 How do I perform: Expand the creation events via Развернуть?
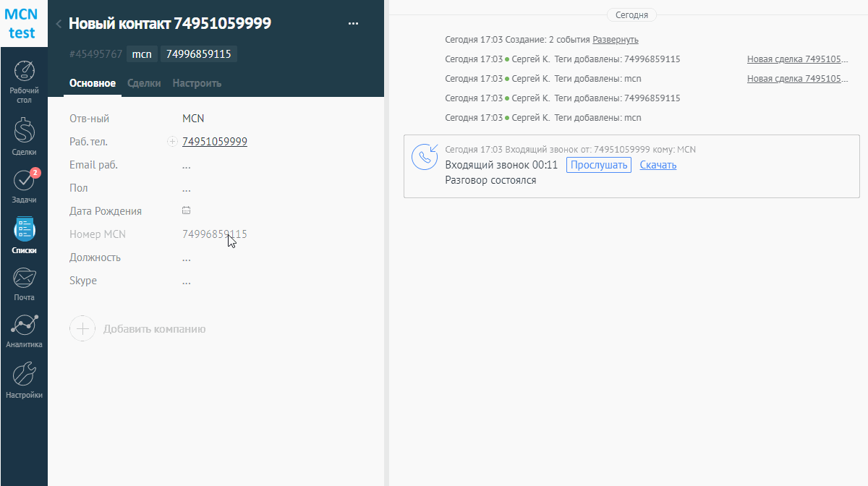click(x=615, y=40)
